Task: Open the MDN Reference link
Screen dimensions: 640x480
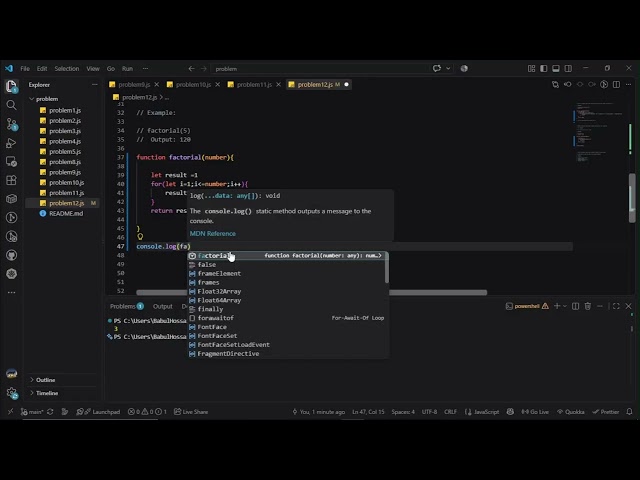Action: click(x=213, y=233)
